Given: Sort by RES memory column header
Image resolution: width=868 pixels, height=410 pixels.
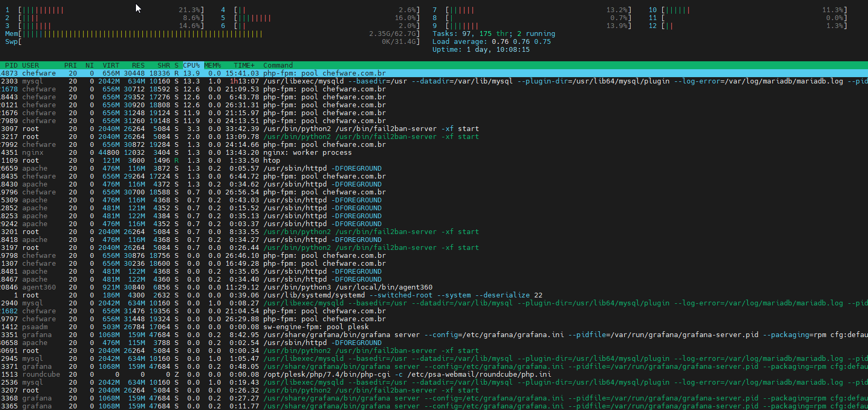Looking at the screenshot, I should 138,66.
